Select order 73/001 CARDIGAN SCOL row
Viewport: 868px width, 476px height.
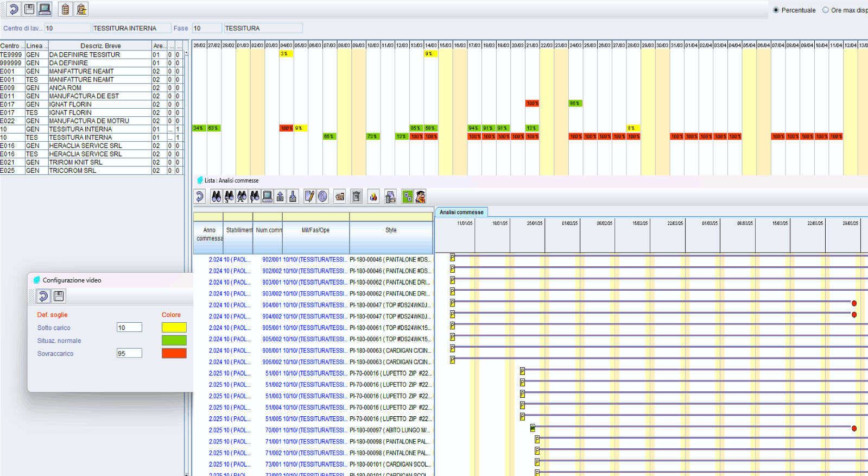tap(313, 465)
